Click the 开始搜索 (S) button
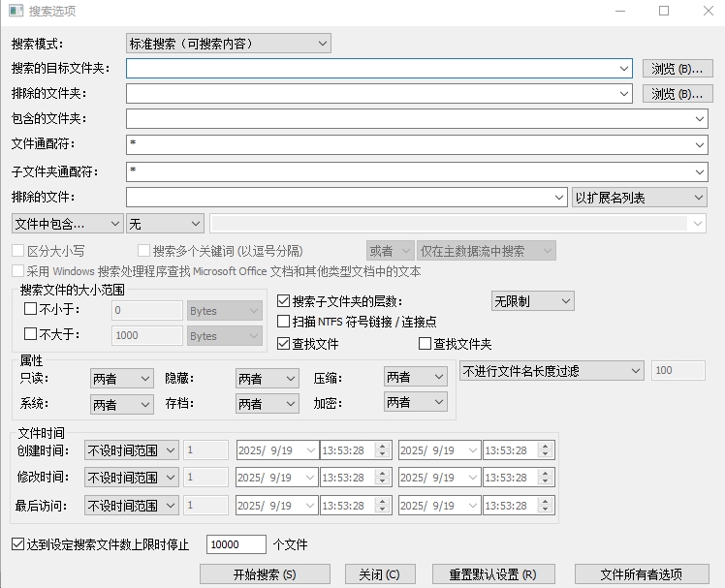This screenshot has width=725, height=588. pos(265,574)
